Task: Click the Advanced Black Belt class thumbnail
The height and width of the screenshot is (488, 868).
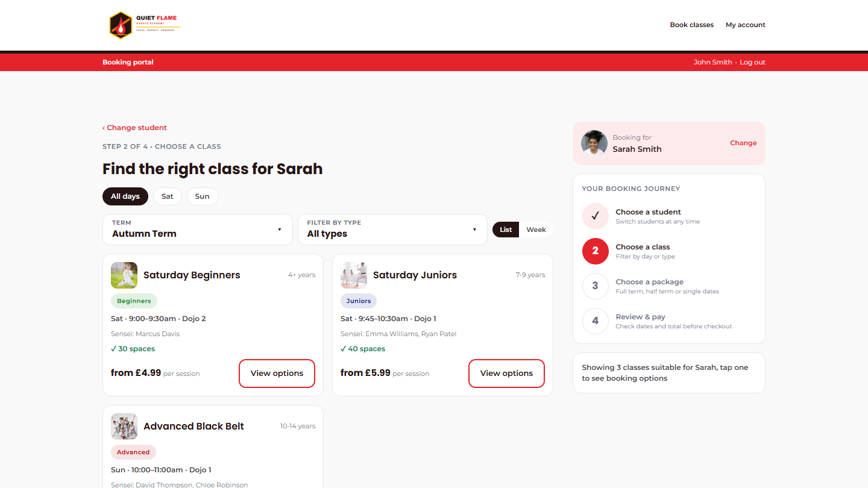Action: (124, 427)
